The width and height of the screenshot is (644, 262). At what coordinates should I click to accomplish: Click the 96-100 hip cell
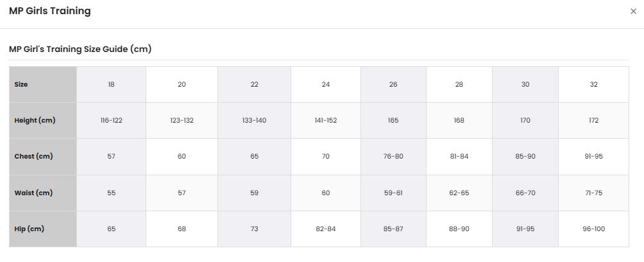click(593, 229)
